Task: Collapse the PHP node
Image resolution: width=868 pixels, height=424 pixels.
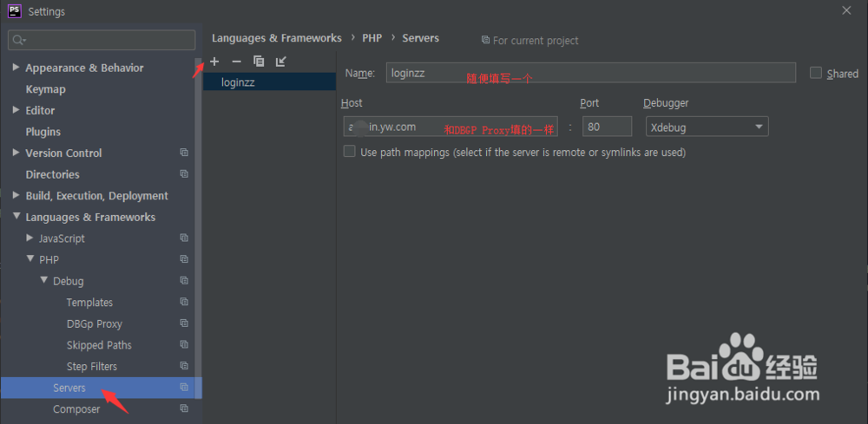Action: (x=30, y=258)
